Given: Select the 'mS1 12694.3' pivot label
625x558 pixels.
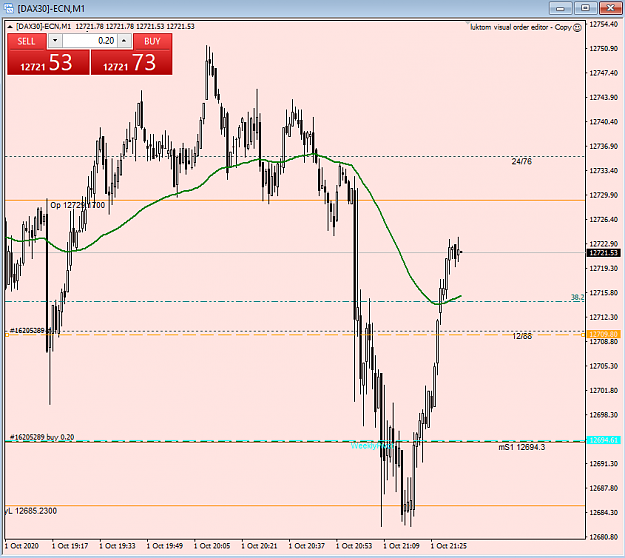Looking at the screenshot, I should pos(521,447).
